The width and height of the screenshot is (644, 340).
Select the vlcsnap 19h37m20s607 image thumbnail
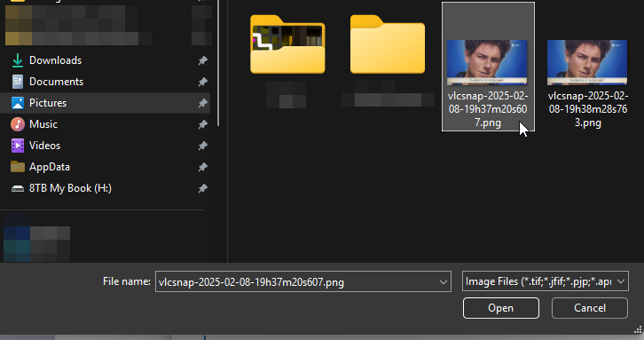487,62
